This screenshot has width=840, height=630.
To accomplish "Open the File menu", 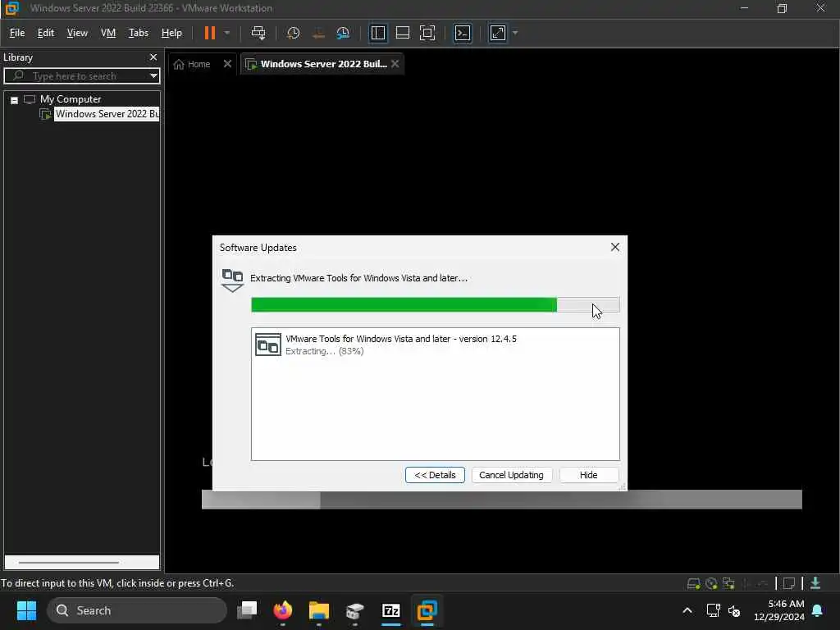I will tap(17, 33).
